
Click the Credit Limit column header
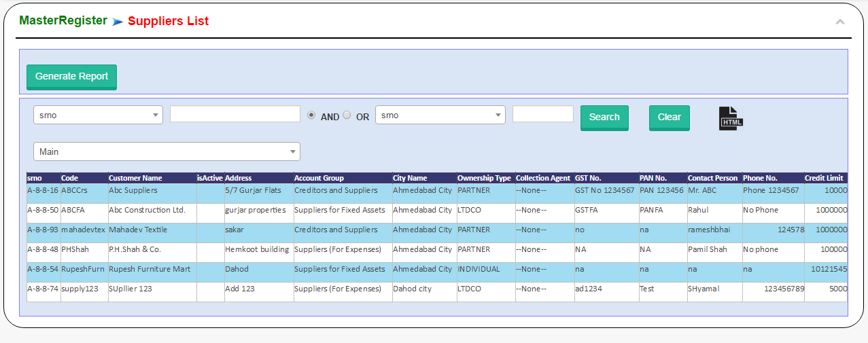coord(824,178)
